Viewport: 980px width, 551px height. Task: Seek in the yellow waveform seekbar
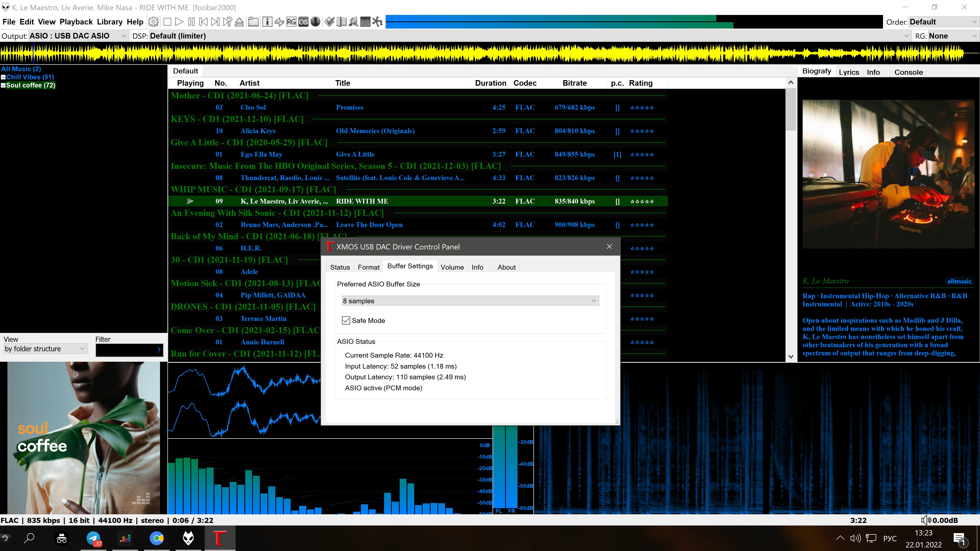[x=487, y=54]
